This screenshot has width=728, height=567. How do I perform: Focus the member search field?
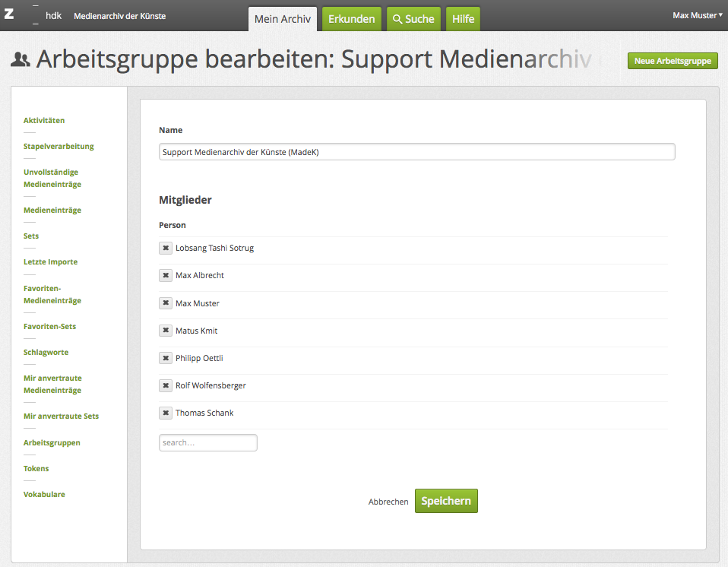click(207, 442)
